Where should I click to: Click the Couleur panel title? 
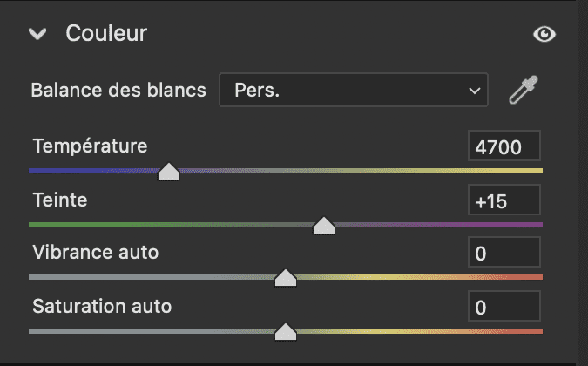pos(106,34)
